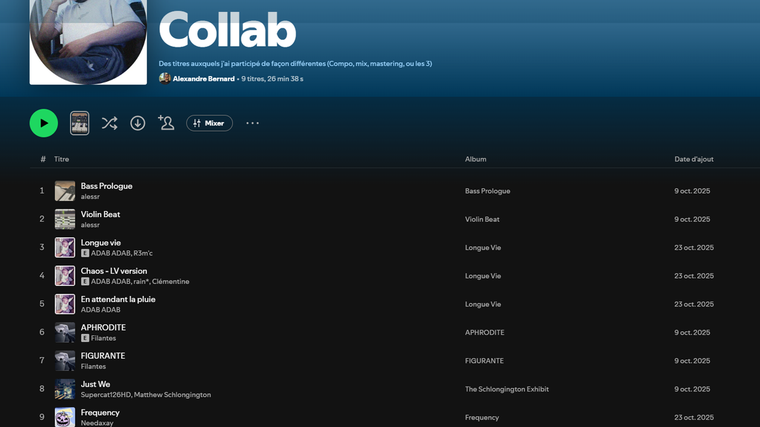Screen dimensions: 760x427
Task: Click the # column header
Action: click(43, 159)
